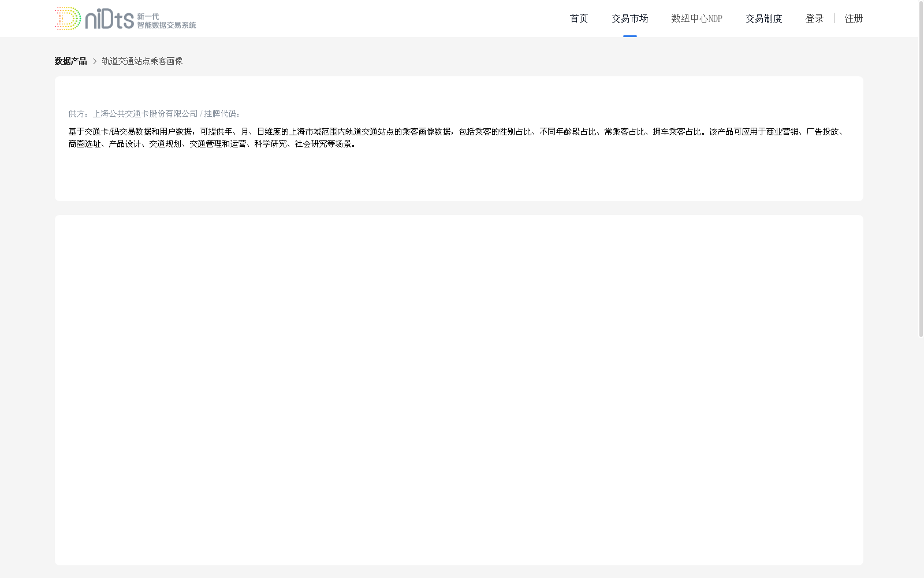Screen dimensions: 924x578
Task: Click the 挂牌代码 label
Action: (222, 114)
